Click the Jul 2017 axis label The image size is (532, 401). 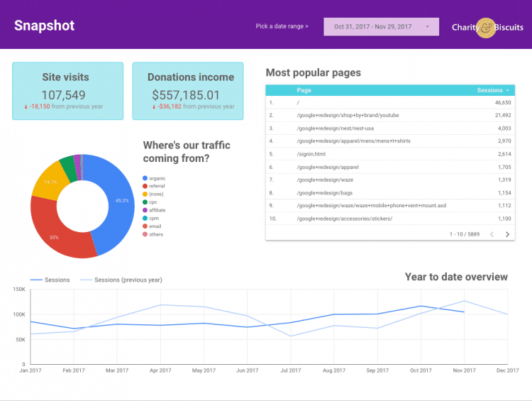click(x=291, y=370)
